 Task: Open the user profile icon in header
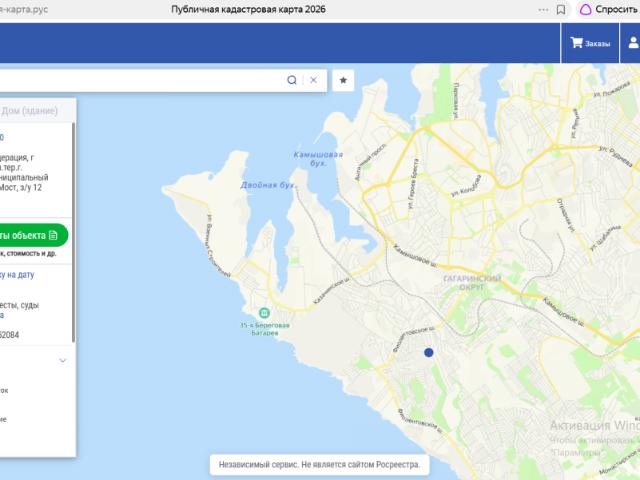(632, 43)
